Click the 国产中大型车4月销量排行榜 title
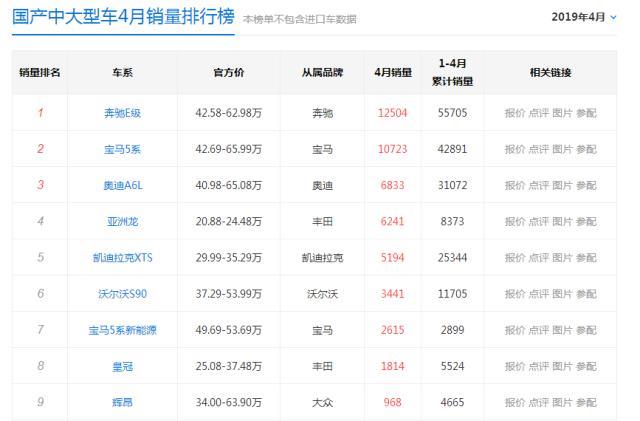This screenshot has width=640, height=421. [x=123, y=17]
